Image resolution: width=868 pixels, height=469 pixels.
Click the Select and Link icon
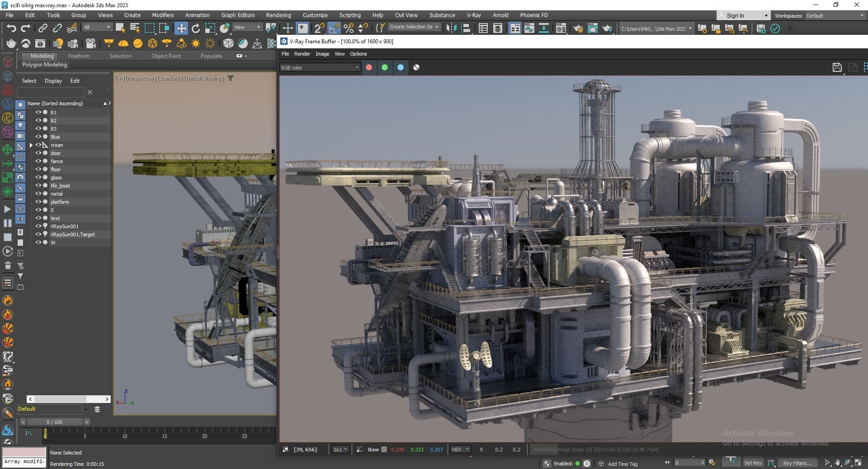point(42,28)
